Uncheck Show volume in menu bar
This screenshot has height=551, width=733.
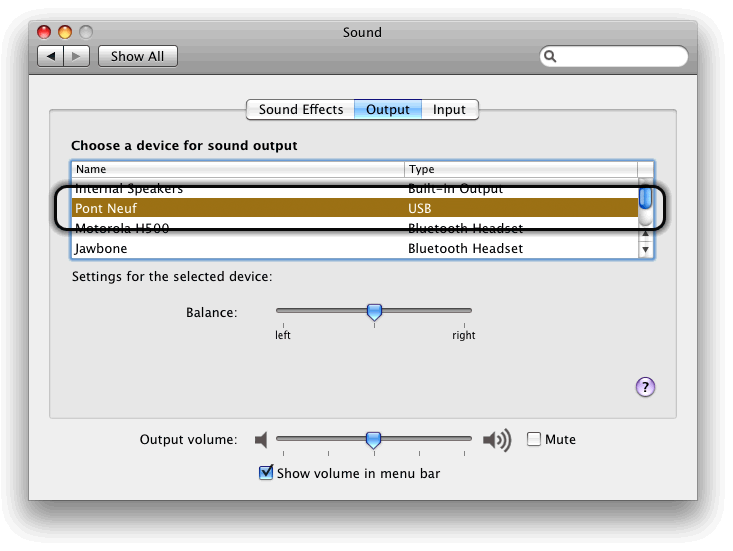coord(266,473)
